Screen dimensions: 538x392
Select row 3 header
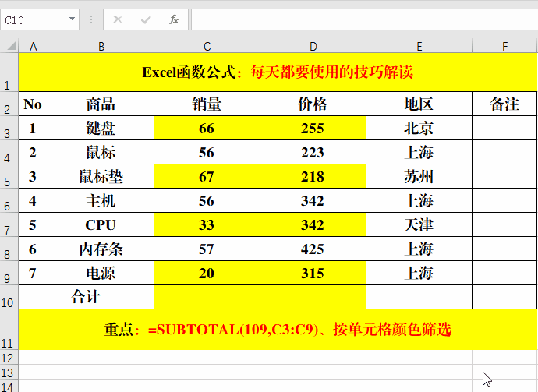pyautogui.click(x=9, y=128)
